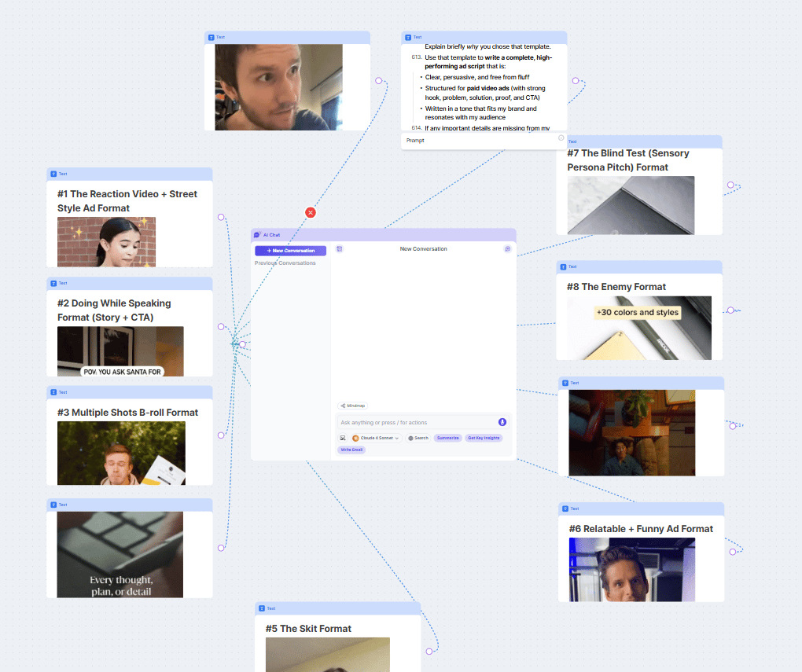This screenshot has height=672, width=802.
Task: Click Text icon on dark lounge image card
Action: point(565,383)
